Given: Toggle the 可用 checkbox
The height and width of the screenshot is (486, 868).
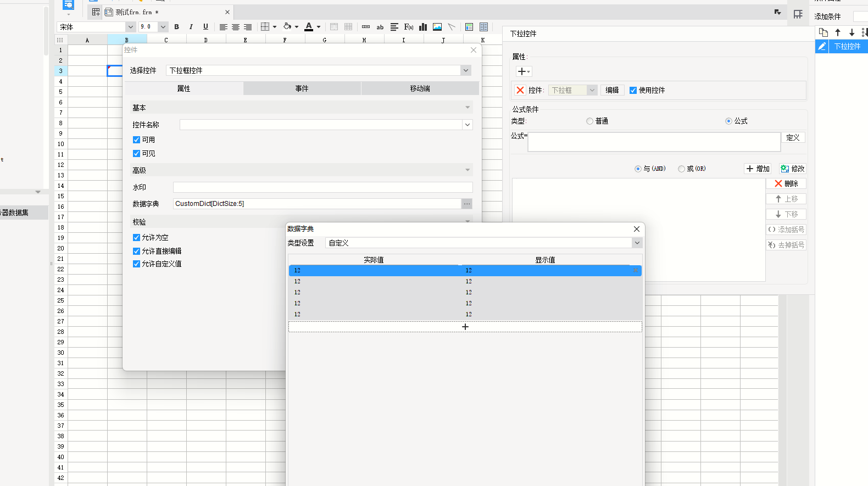Looking at the screenshot, I should tap(136, 140).
